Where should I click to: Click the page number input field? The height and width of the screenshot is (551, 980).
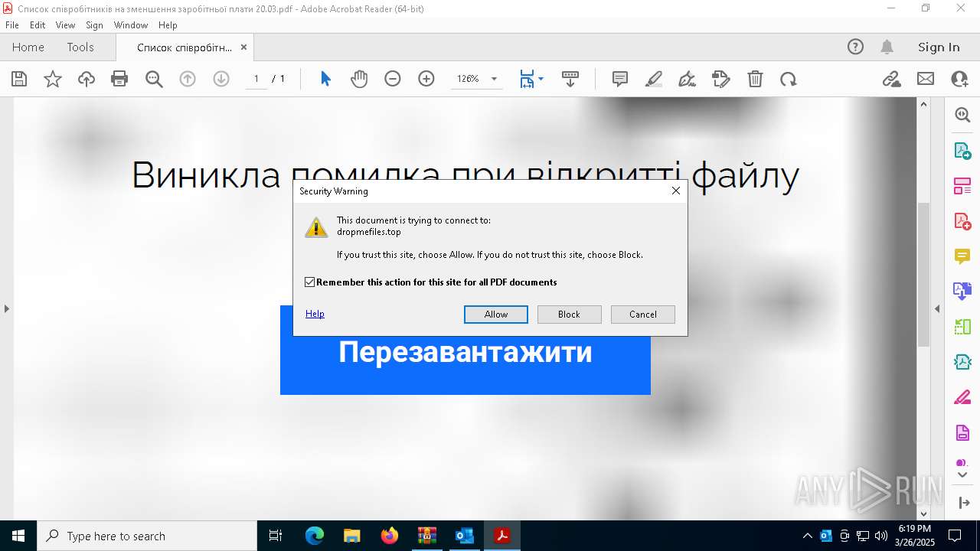(256, 79)
